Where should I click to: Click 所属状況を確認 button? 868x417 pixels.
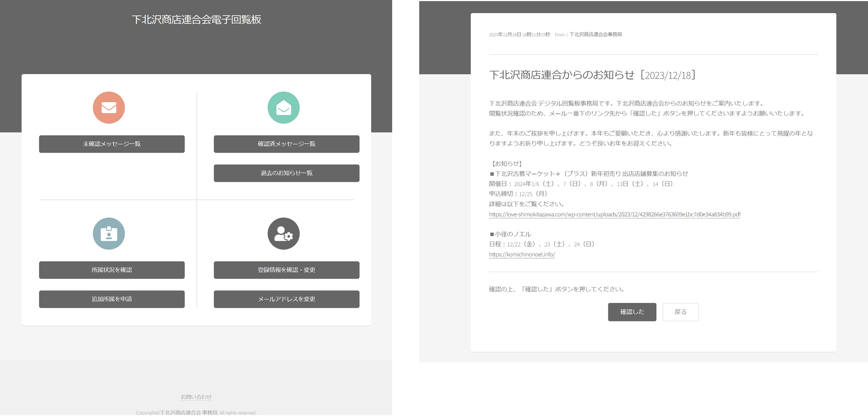pyautogui.click(x=112, y=270)
